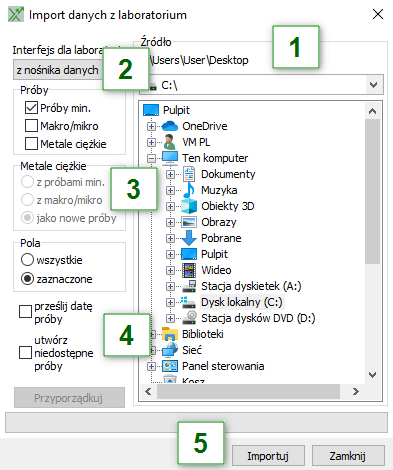Expand the OneDrive tree node
The width and height of the screenshot is (393, 470).
[x=151, y=126]
